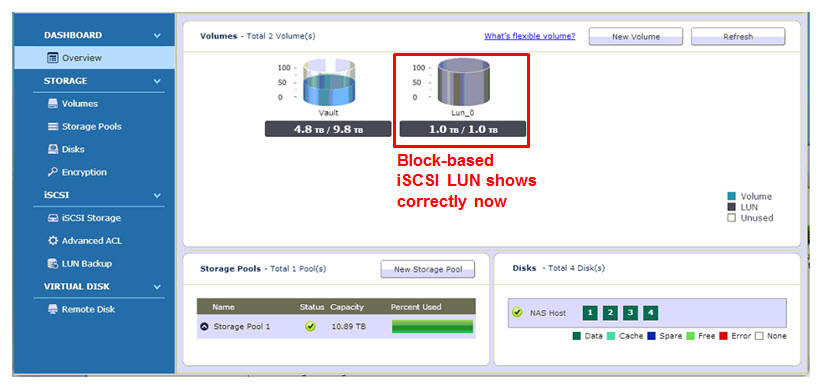Create a New Storage Pool

[428, 269]
